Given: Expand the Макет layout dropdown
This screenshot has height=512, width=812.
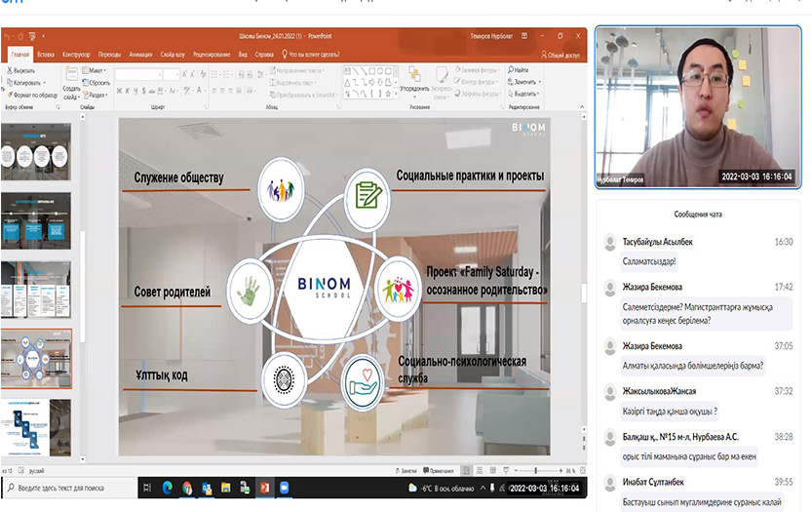Looking at the screenshot, I should pos(97,71).
